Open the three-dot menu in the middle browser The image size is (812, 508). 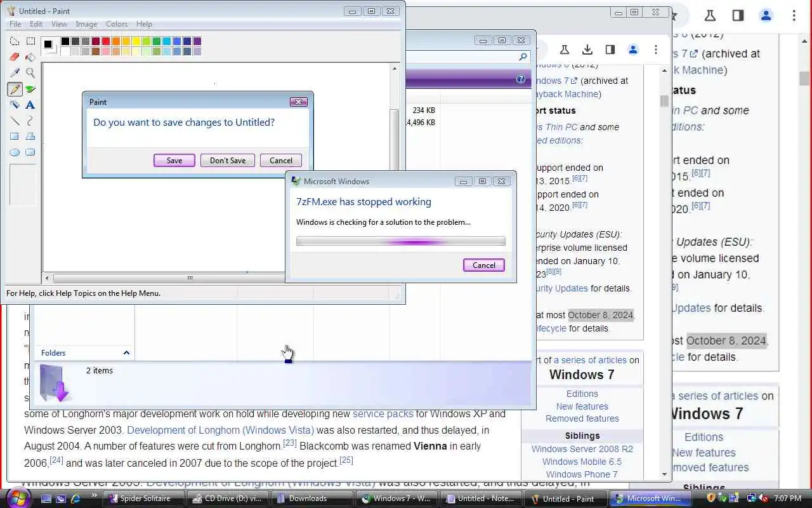click(656, 50)
